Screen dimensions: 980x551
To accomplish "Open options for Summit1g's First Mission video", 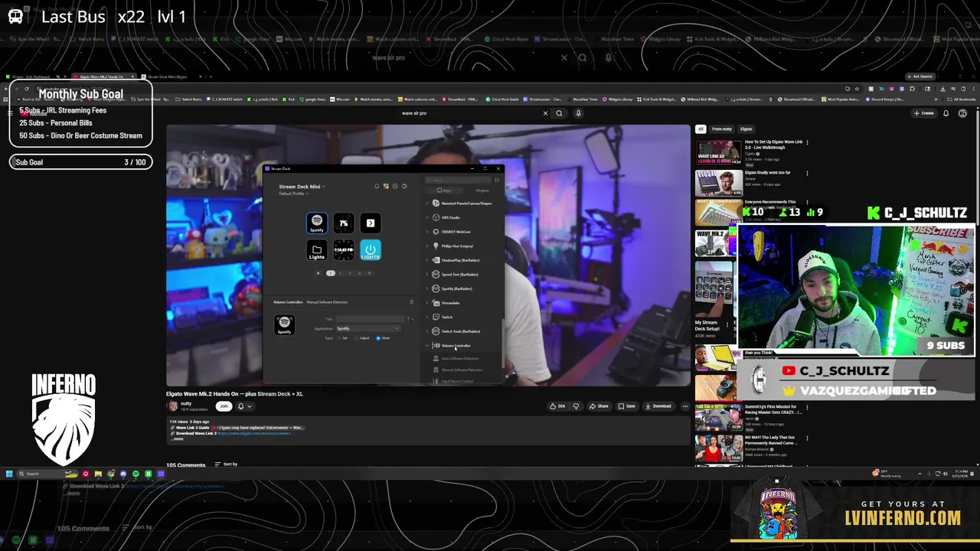I will 807,408.
